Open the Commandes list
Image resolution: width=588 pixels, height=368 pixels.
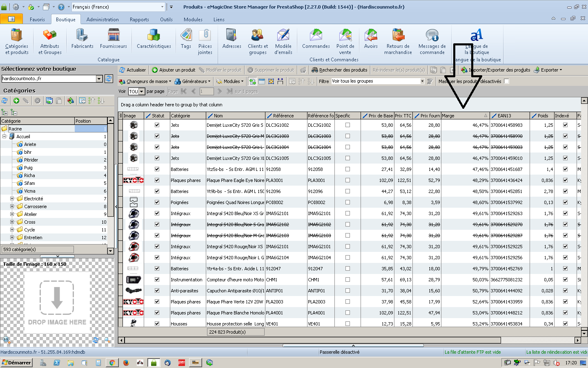click(316, 39)
